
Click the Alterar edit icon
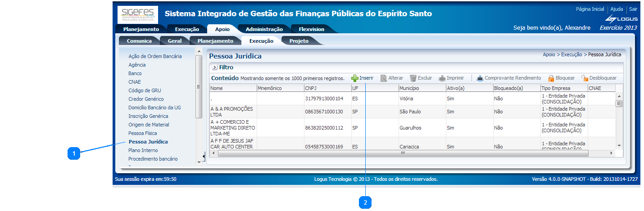click(x=384, y=78)
